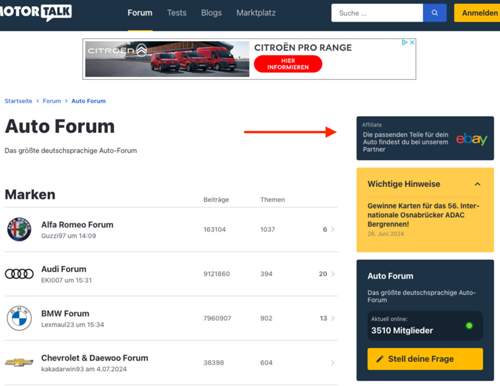The height and width of the screenshot is (386, 500).
Task: Click the Chevrolet post count 38398
Action: (214, 363)
